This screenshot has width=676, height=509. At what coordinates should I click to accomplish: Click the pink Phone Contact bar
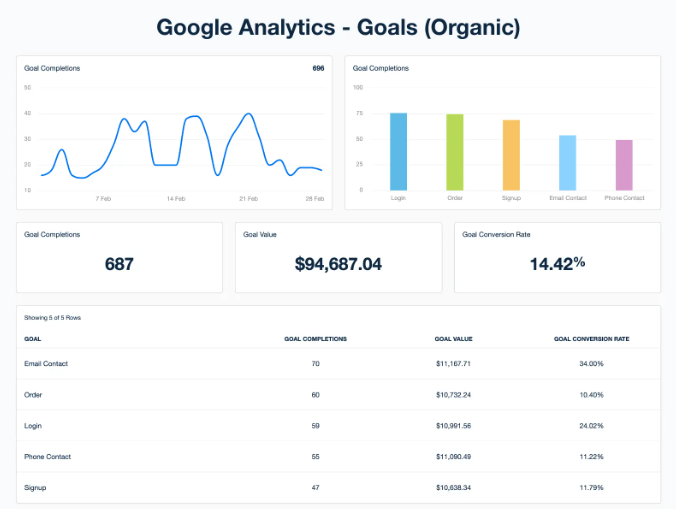point(624,165)
